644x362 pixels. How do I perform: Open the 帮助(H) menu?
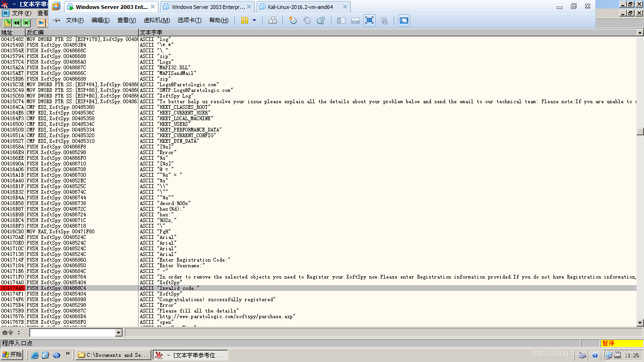pyautogui.click(x=218, y=20)
